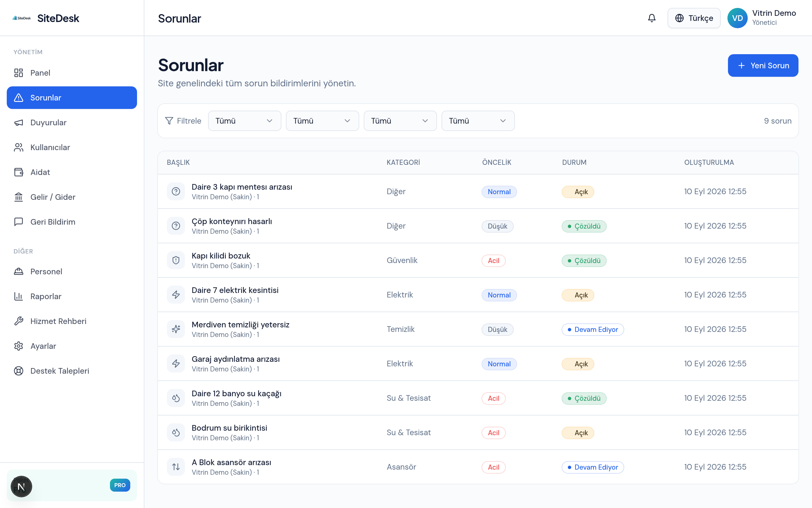This screenshot has height=508, width=812.
Task: Click the sparkle icon for Merdiven temizliği yetersiz
Action: (176, 329)
